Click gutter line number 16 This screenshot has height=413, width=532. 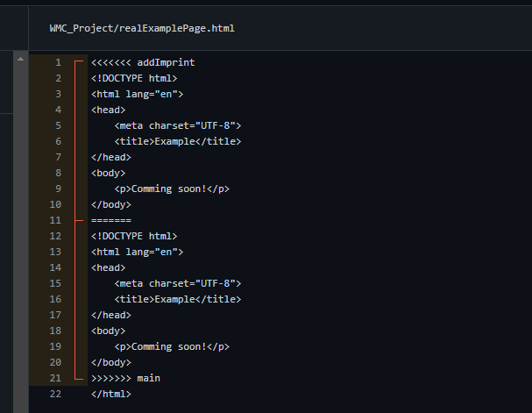[x=55, y=299]
